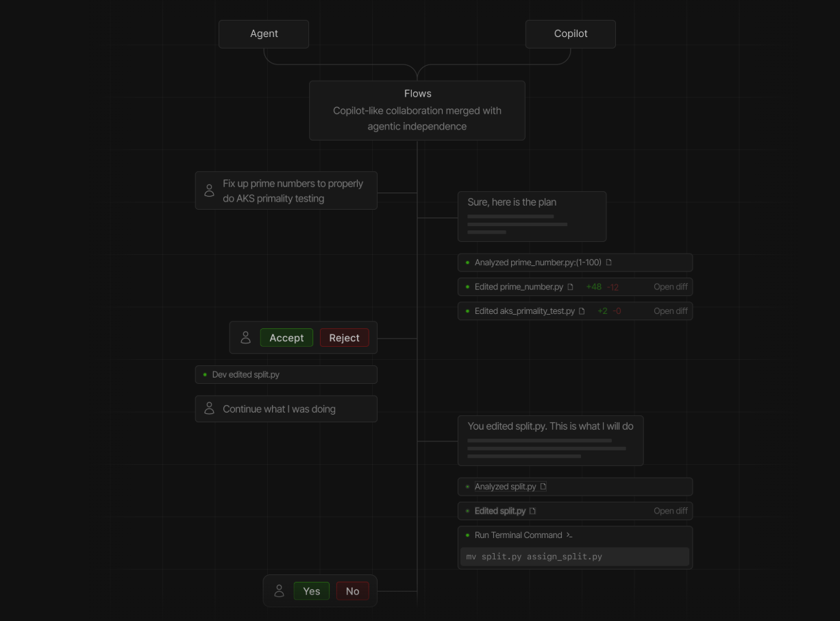840x621 pixels.
Task: Click user icon in the AKS primality prompt
Action: click(210, 191)
